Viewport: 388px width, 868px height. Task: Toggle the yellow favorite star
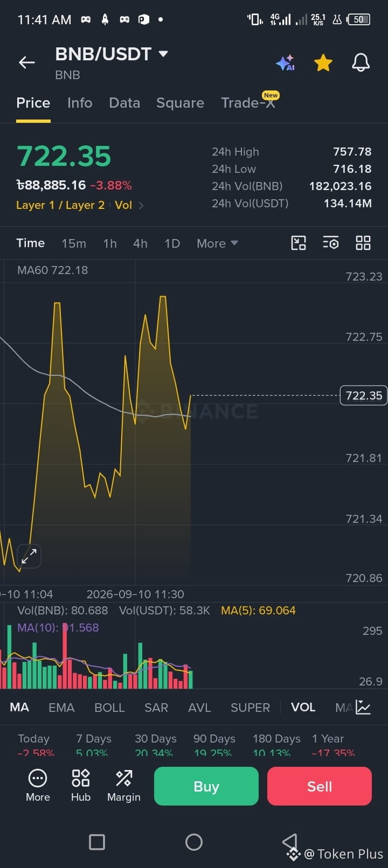click(323, 63)
